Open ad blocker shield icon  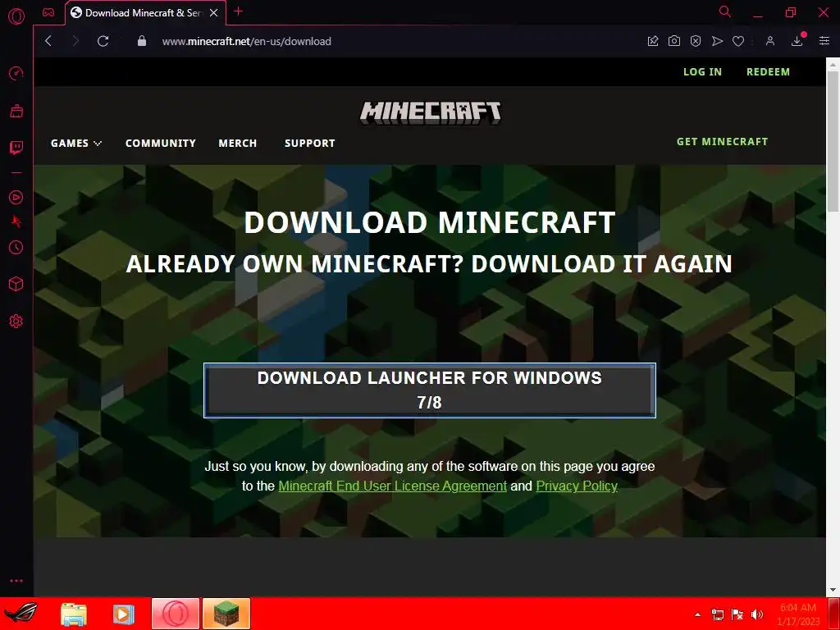pos(696,41)
